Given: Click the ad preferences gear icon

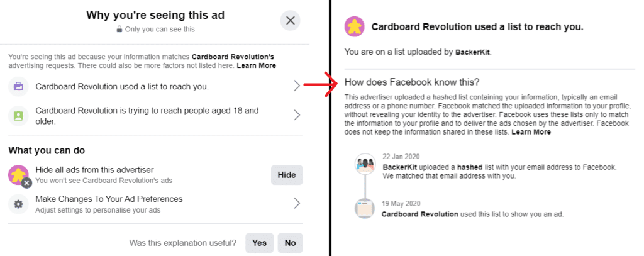Looking at the screenshot, I should click(19, 204).
